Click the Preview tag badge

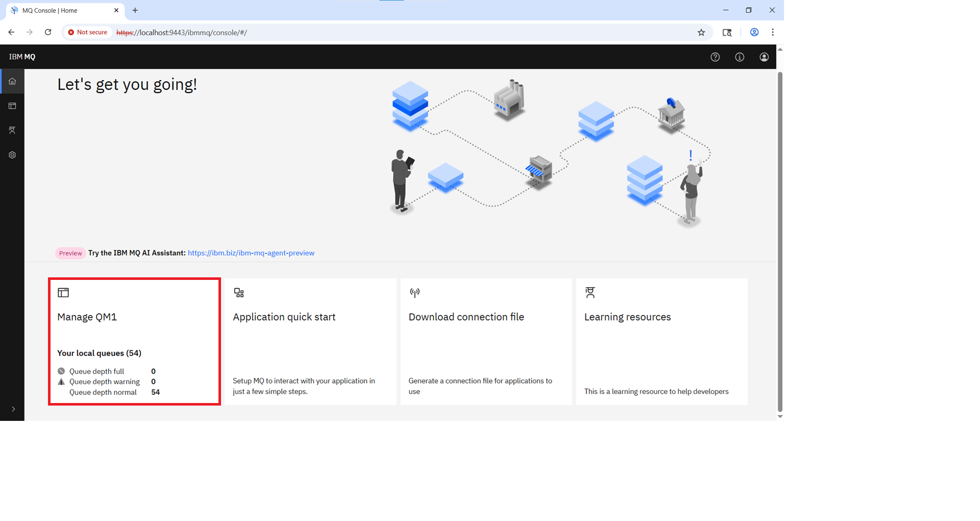click(70, 253)
